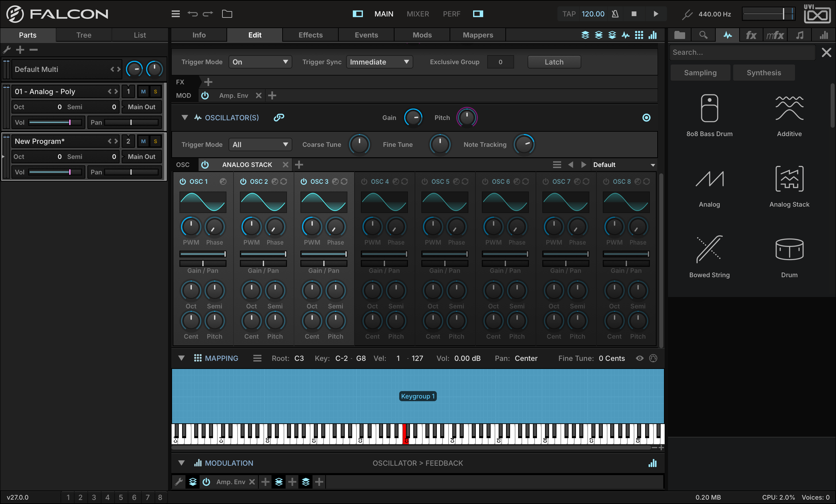Open the oscillator Trigger Mode All dropdown
Image resolution: width=836 pixels, height=504 pixels.
coord(260,144)
